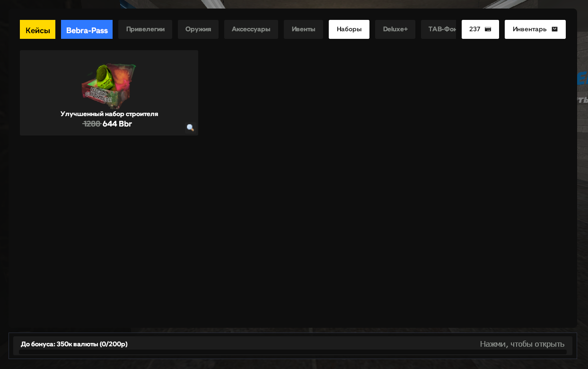
Task: Select the Аксессуары tab
Action: click(x=251, y=29)
